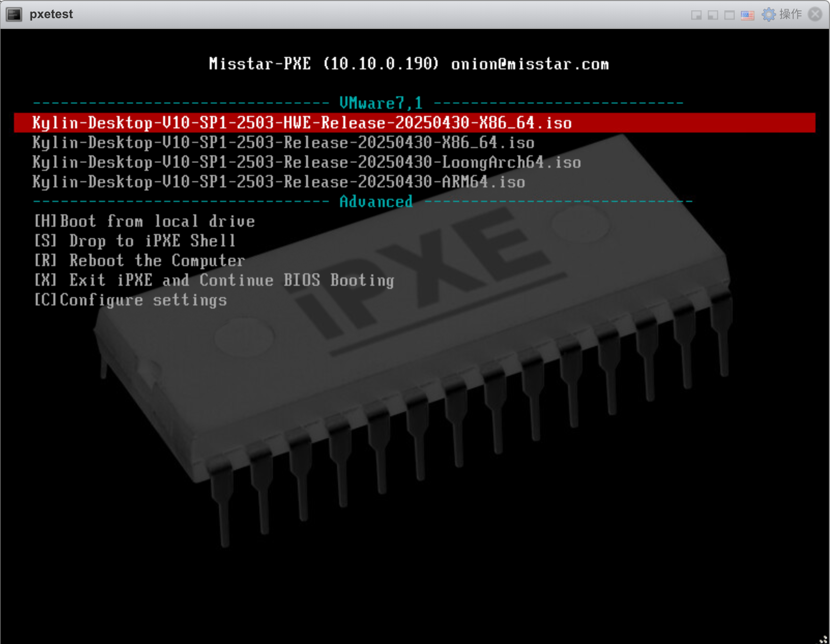Click the pxetest console icon in title bar
The image size is (830, 644).
coord(14,14)
